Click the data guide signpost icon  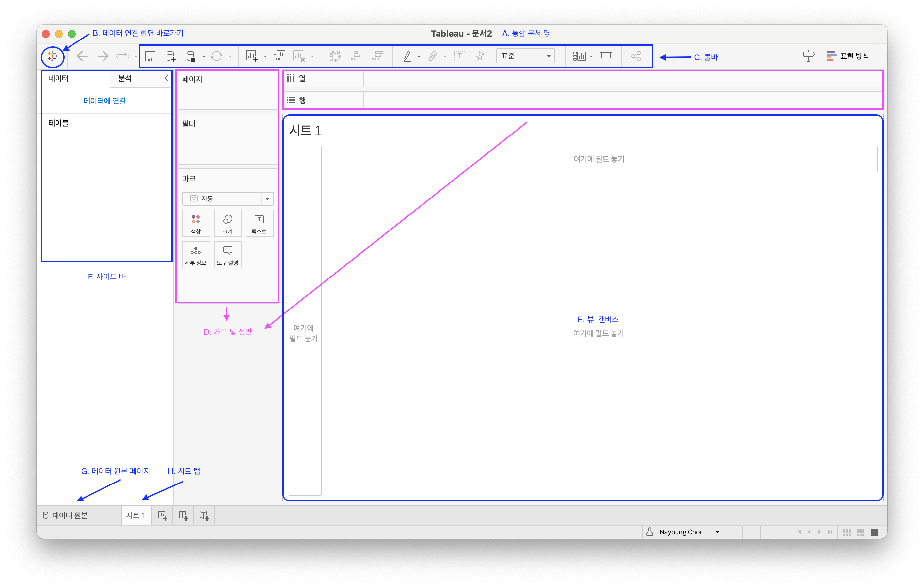(x=808, y=56)
